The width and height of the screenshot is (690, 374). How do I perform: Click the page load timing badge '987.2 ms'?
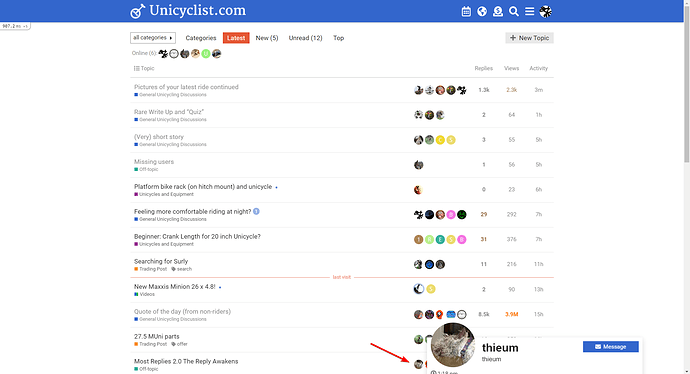pos(15,26)
